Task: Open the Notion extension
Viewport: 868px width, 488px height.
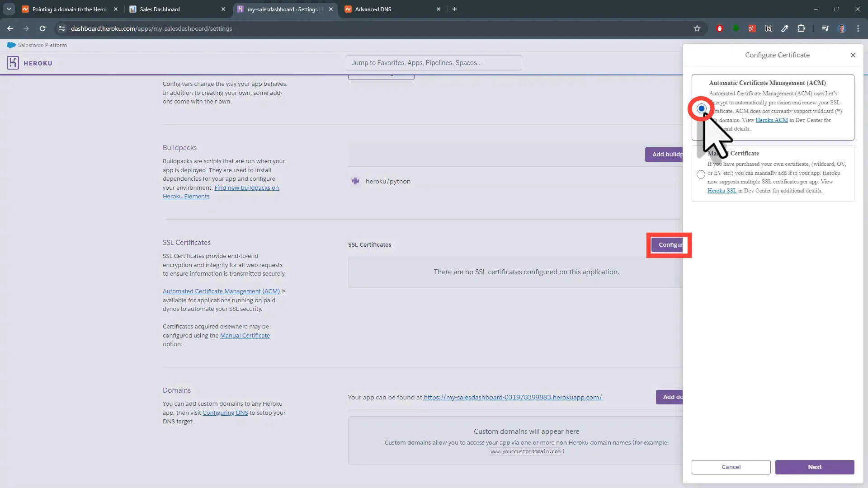Action: pos(769,28)
